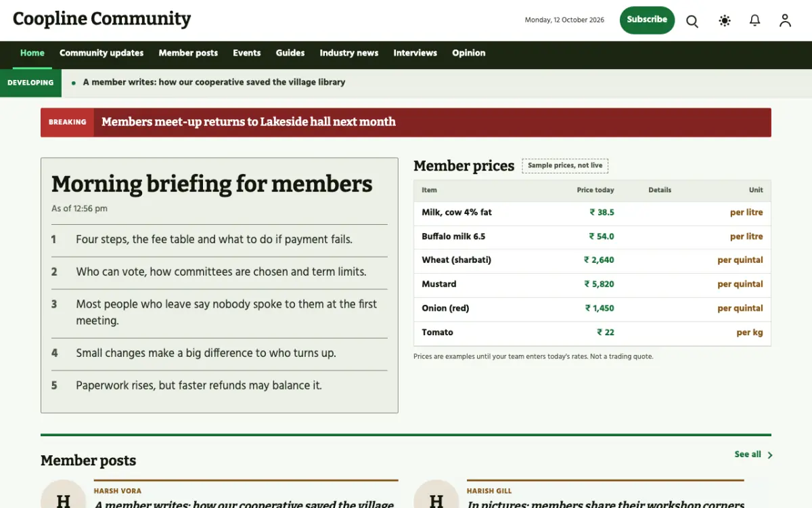Screen dimensions: 812x508
Task: Click price ₹ 2,640
Action: [599, 261]
